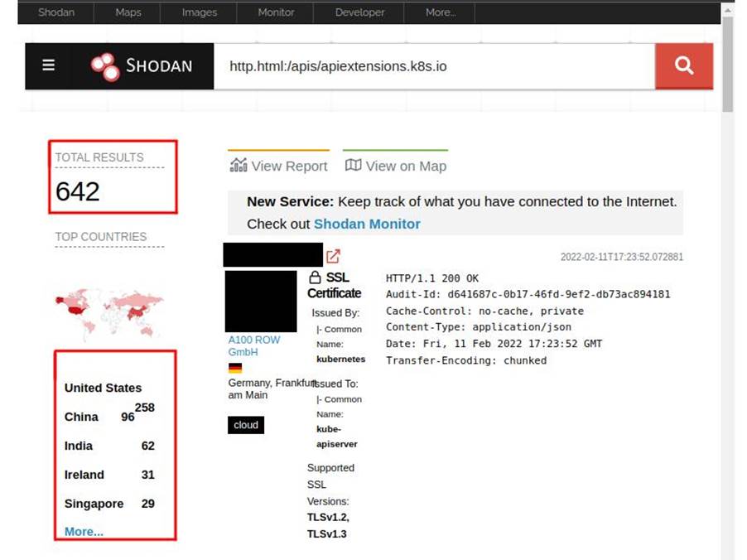Open the Shodan Monitor link
This screenshot has height=560, width=747.
coord(367,224)
